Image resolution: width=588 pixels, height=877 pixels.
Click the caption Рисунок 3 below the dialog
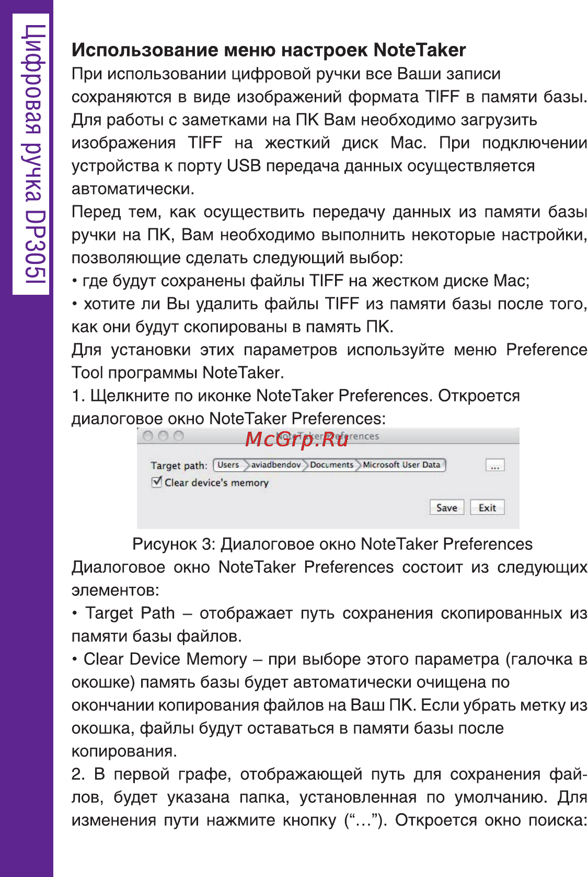332,544
